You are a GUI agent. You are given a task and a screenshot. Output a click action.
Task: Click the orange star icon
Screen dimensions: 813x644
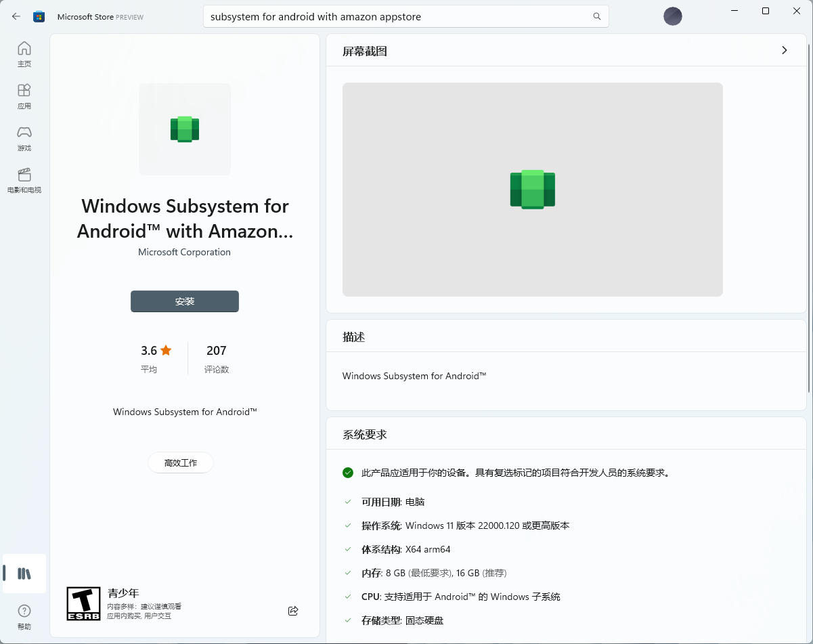coord(166,350)
